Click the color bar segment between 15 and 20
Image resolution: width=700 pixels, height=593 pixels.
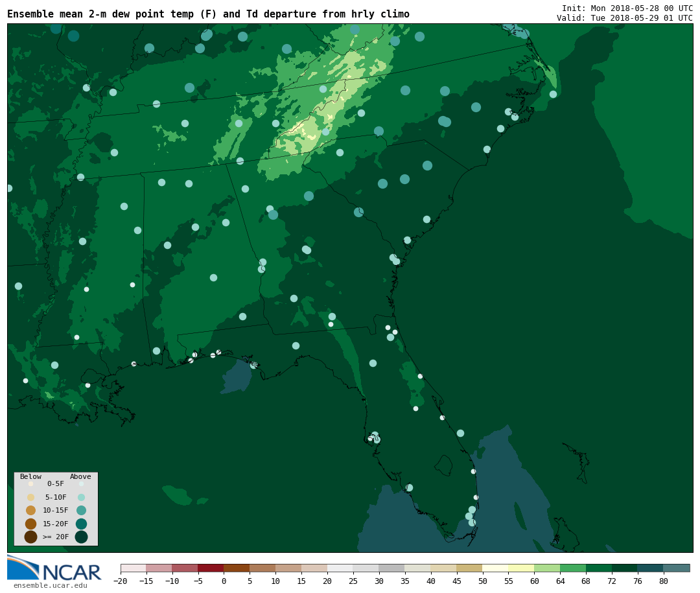click(314, 568)
